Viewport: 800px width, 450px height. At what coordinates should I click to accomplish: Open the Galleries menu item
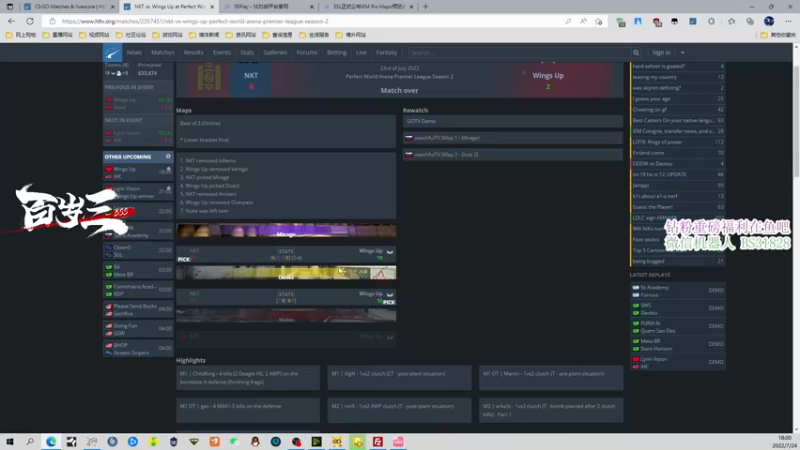click(275, 53)
